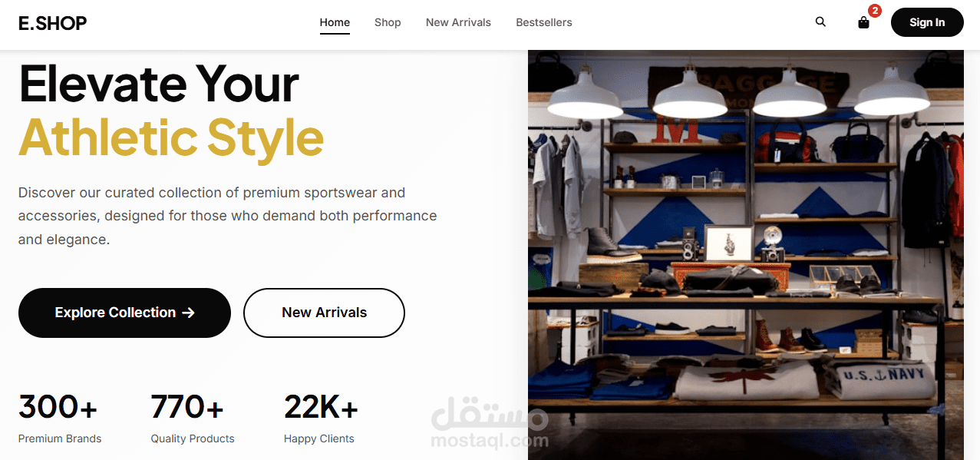Image resolution: width=980 pixels, height=460 pixels.
Task: Open the Shop nav item
Action: click(x=388, y=22)
